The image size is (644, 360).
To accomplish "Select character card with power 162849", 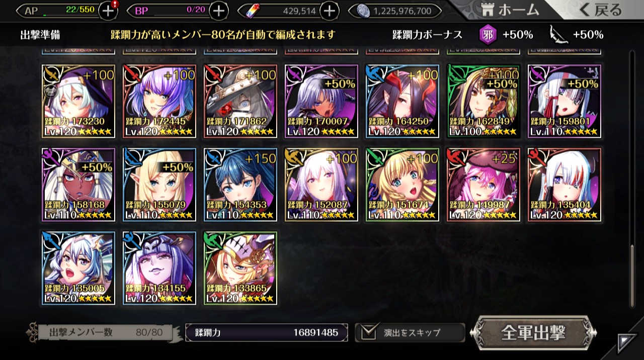I will pos(484,101).
